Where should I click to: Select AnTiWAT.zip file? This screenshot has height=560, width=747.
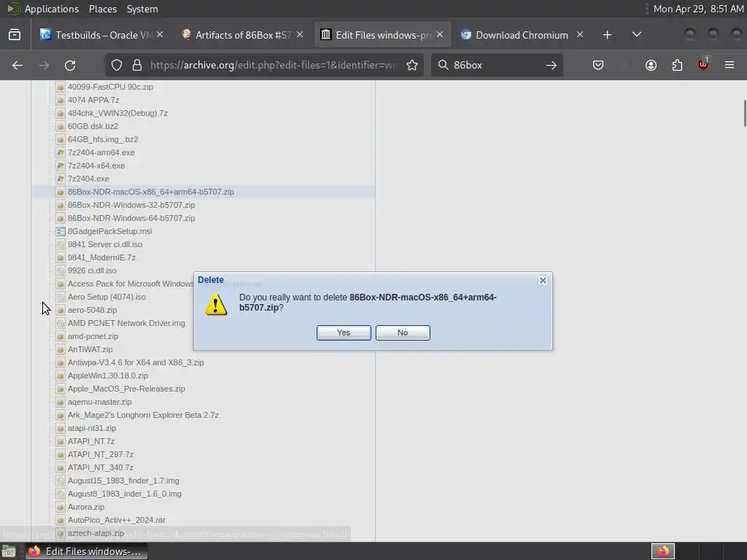point(90,349)
